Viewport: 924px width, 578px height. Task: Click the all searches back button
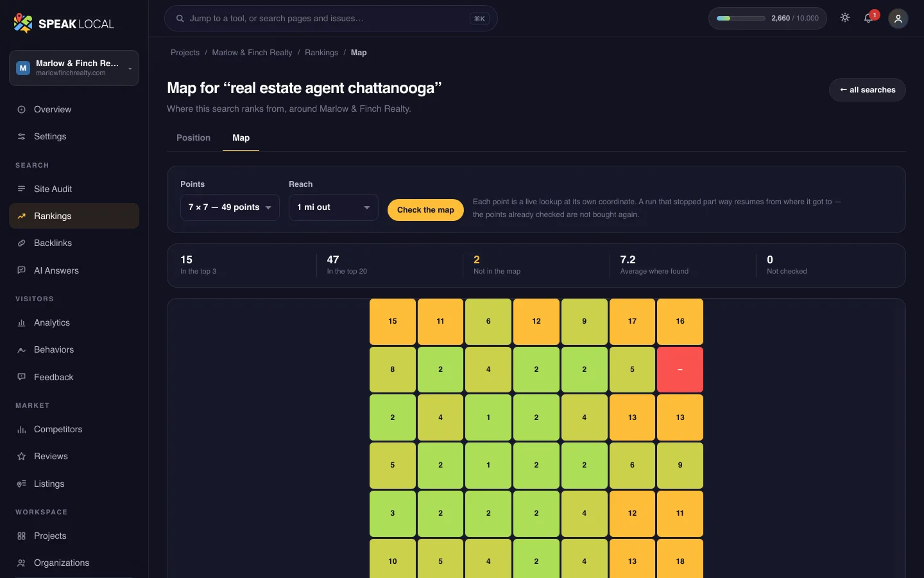(868, 90)
